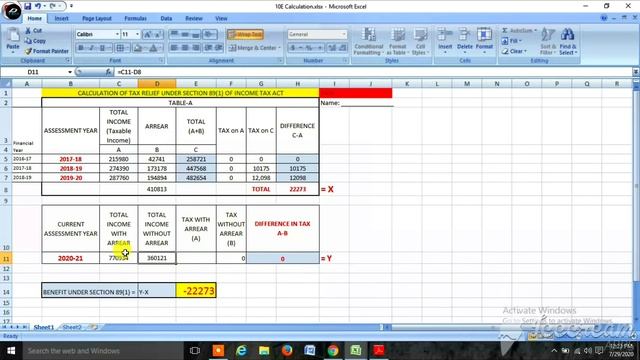The width and height of the screenshot is (640, 360).
Task: Click the formula bar showing =C11-D8
Action: (373, 72)
